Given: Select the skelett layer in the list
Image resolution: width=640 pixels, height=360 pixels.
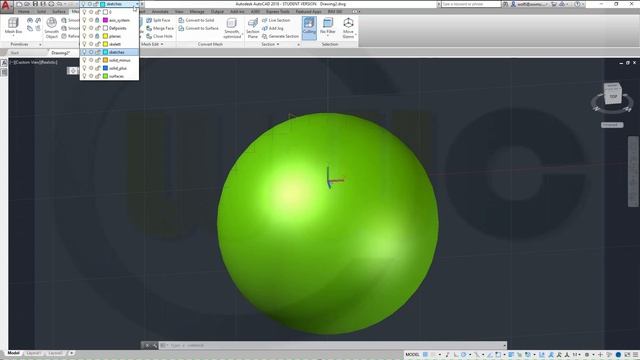Looking at the screenshot, I should [x=109, y=44].
